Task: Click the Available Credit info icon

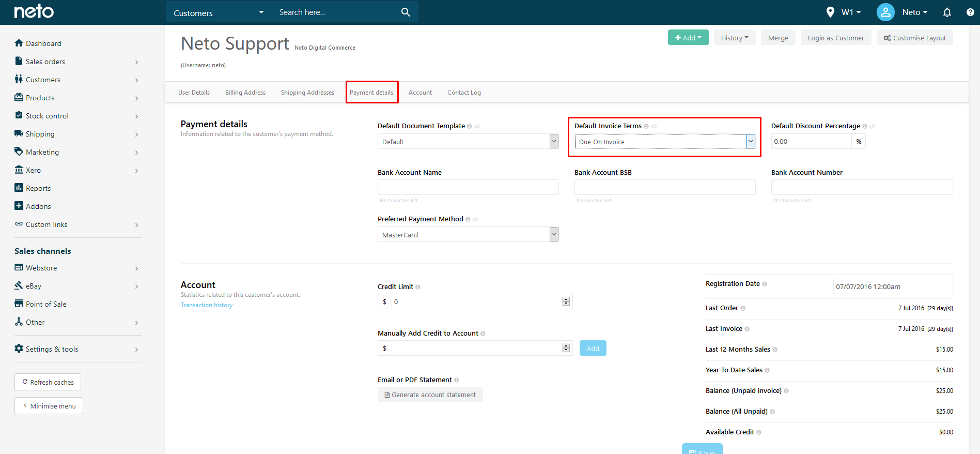Action: point(758,432)
